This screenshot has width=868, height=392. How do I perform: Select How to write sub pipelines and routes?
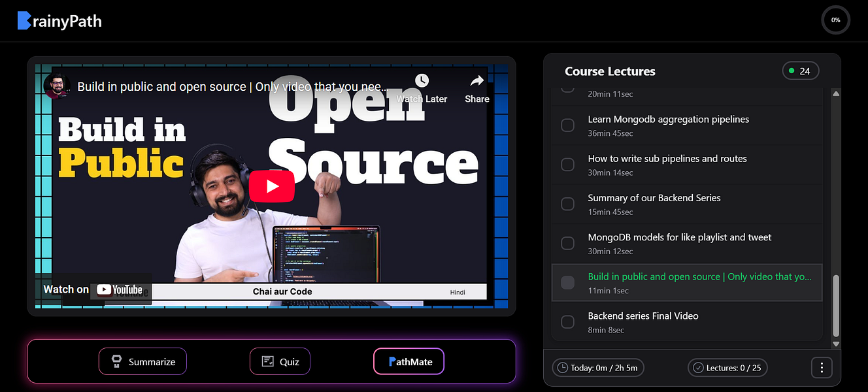click(x=667, y=158)
